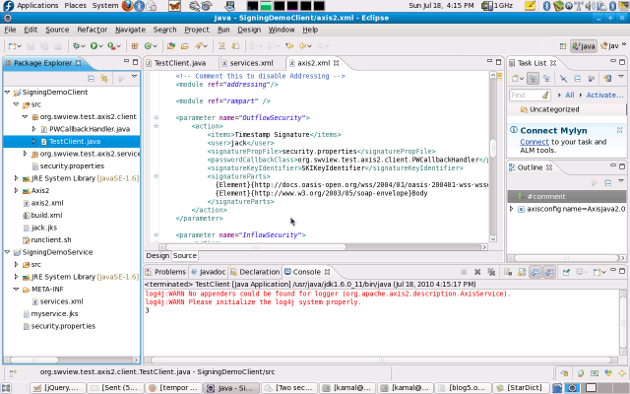Click Collapse All icon in Task List

[577, 79]
